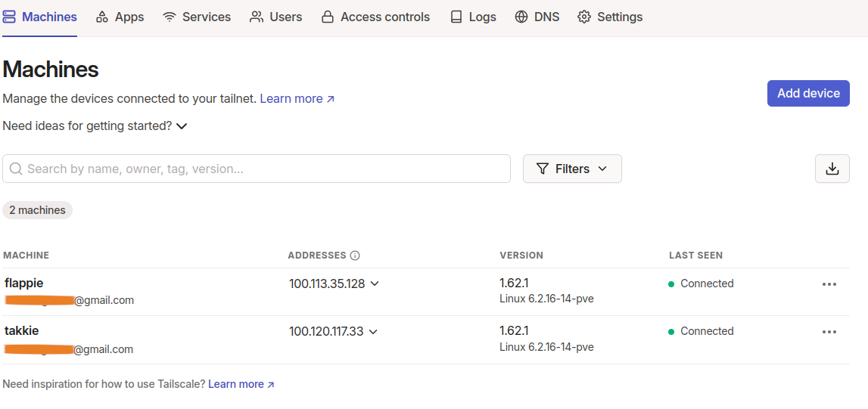Screen dimensions: 868x409
Task: Open the Machines tab
Action: coord(39,17)
